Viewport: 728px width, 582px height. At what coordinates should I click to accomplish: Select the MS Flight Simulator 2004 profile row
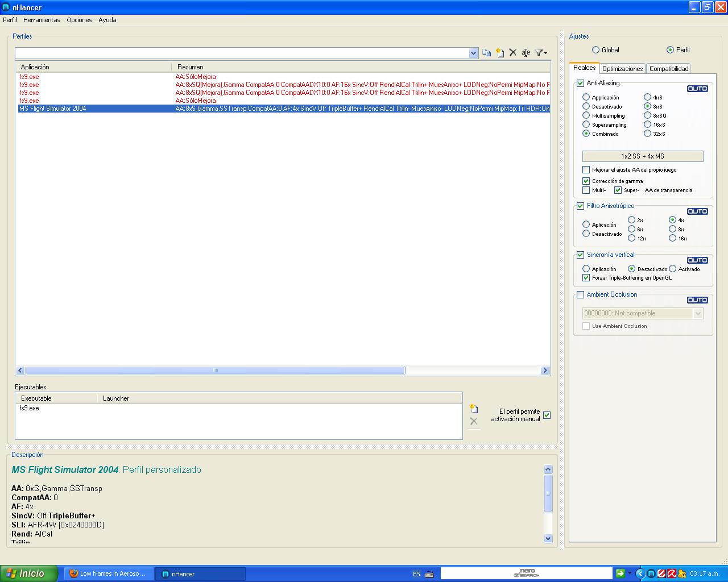click(284, 109)
